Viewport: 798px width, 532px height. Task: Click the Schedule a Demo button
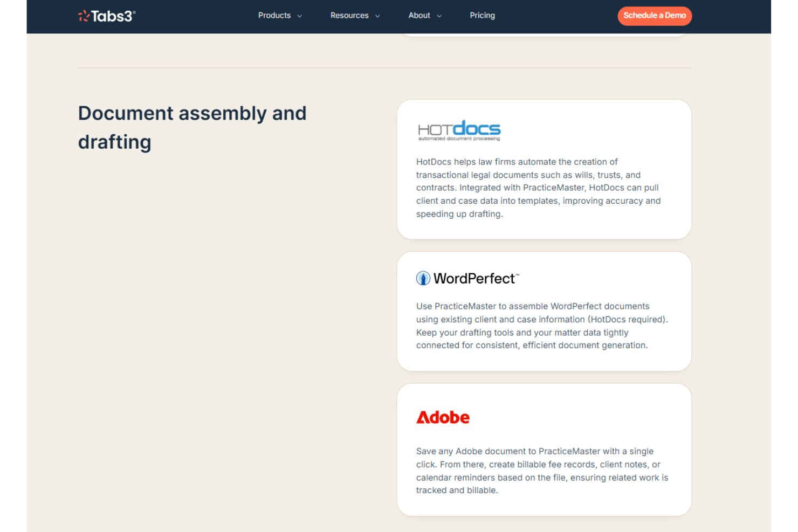pyautogui.click(x=655, y=16)
